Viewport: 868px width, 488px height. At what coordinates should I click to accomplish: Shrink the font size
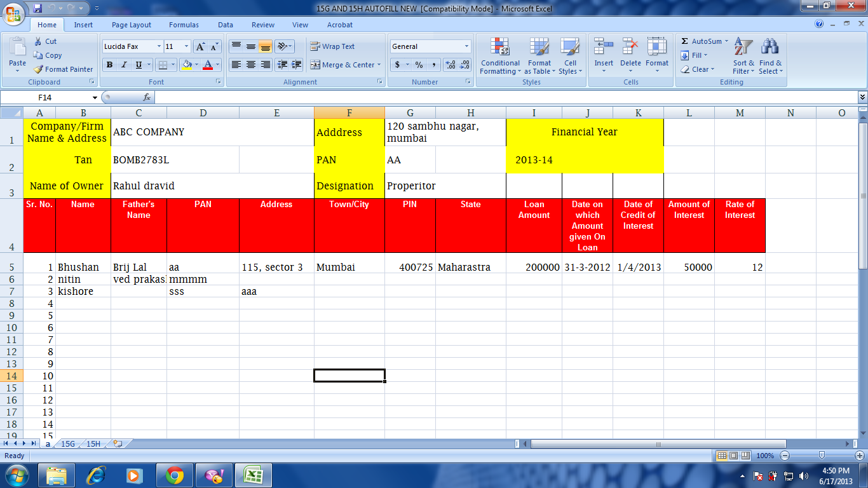215,46
